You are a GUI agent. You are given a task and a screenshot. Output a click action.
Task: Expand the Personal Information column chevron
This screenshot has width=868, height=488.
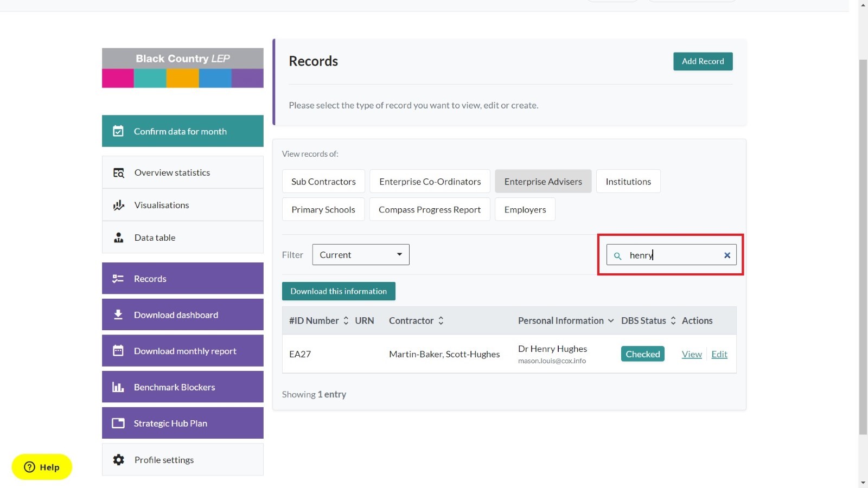pos(611,321)
